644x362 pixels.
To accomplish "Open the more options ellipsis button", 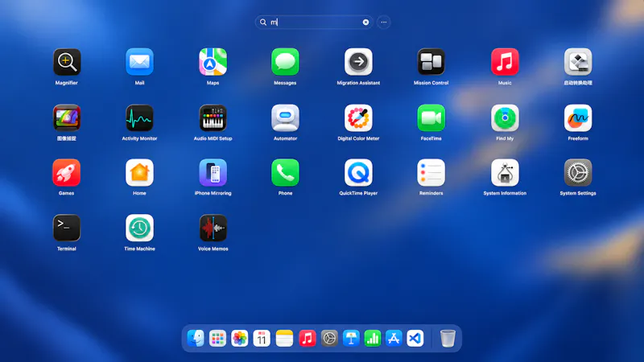I will (384, 23).
